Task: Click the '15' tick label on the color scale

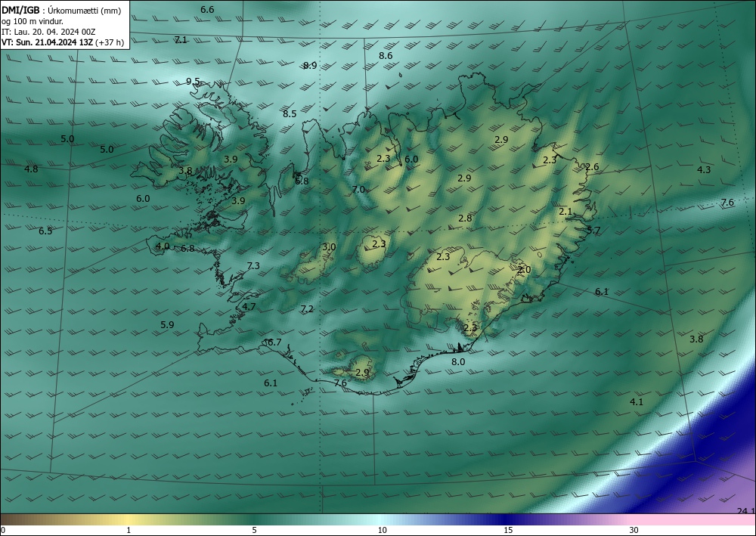Action: click(x=508, y=531)
